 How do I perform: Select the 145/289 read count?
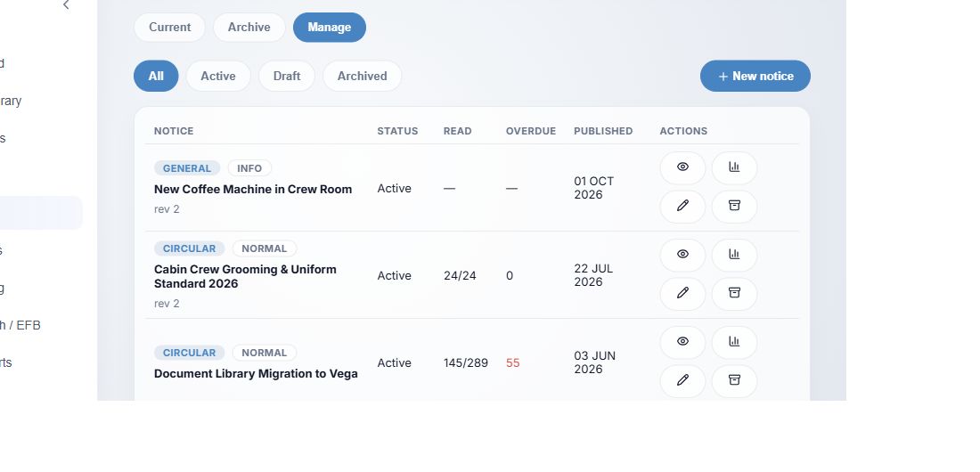coord(466,363)
